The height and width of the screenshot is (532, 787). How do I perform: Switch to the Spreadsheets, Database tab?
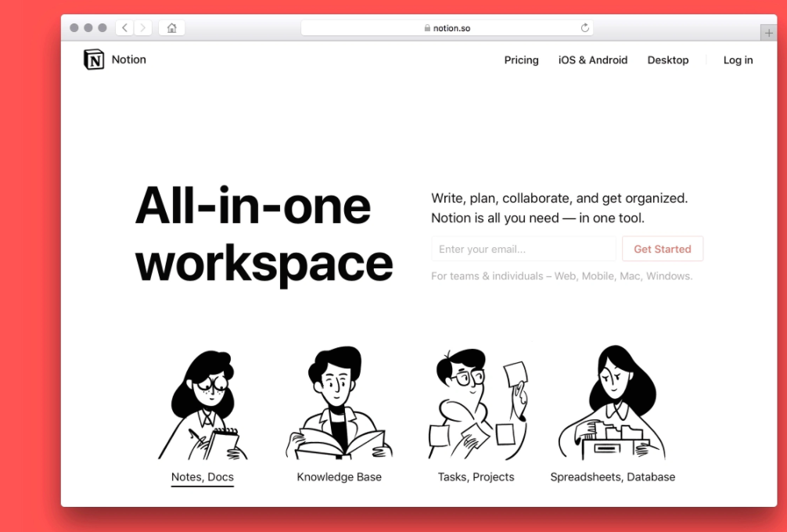tap(613, 477)
